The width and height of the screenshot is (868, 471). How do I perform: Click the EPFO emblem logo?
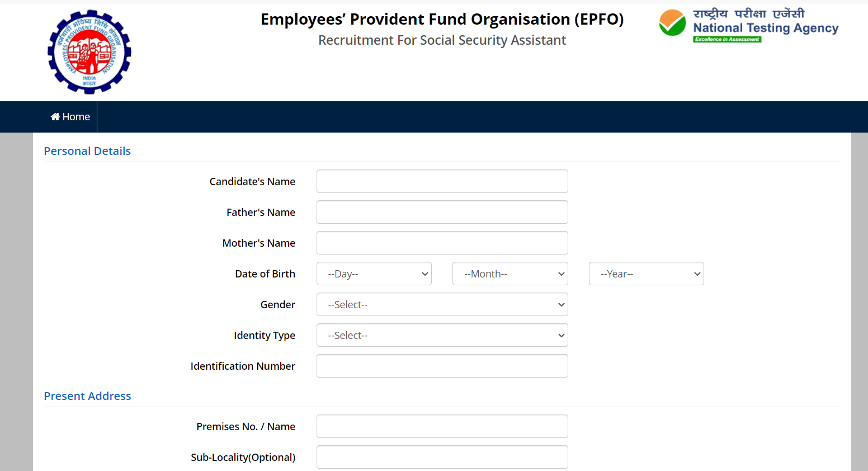pos(89,51)
